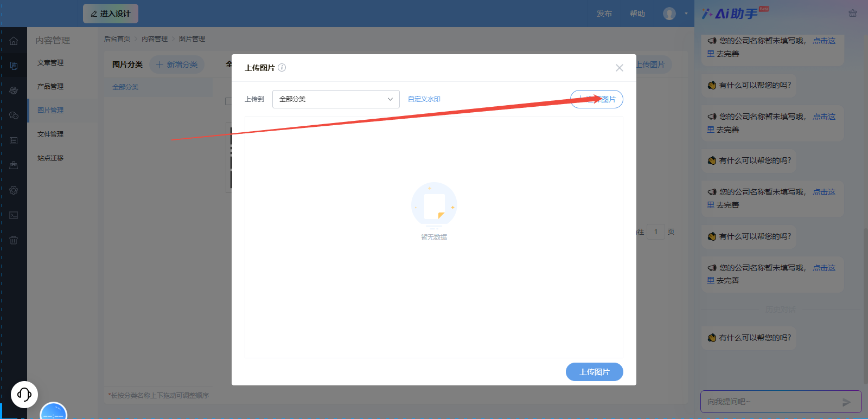Open the headset customer service bubble

point(24,394)
